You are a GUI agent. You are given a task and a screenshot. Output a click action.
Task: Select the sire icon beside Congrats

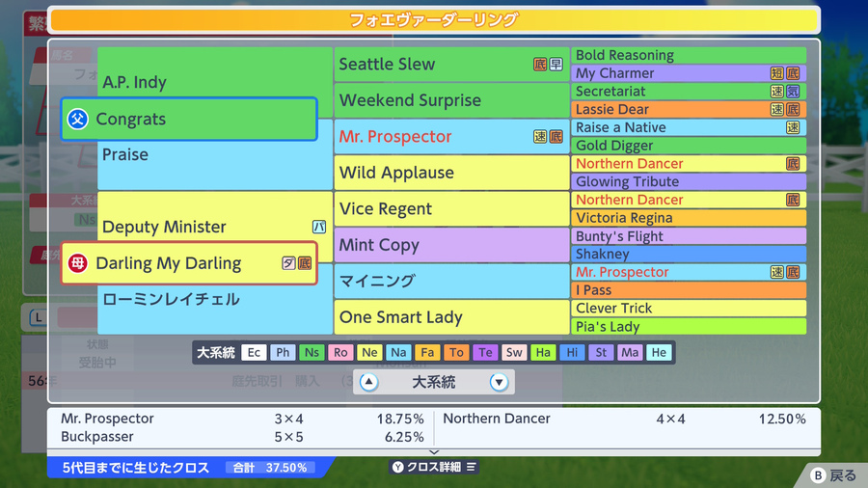tap(78, 119)
